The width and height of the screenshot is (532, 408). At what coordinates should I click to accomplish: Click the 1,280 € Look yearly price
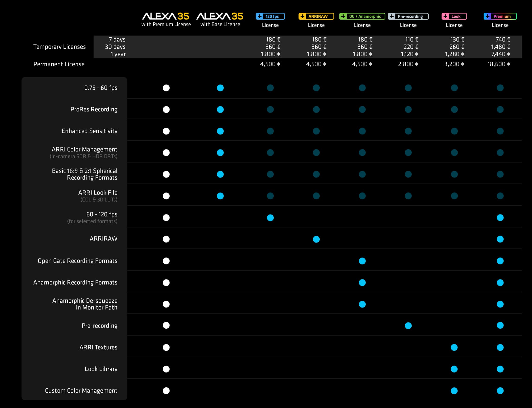click(x=455, y=54)
